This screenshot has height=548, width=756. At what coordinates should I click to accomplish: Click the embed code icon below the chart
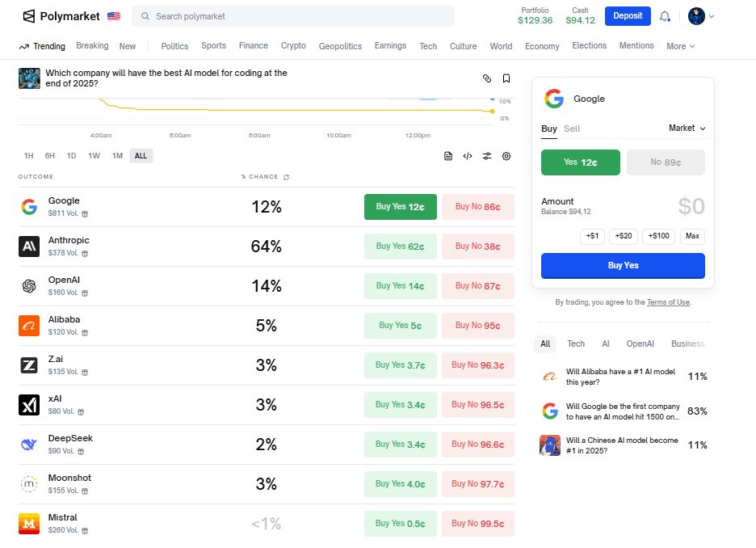coord(468,156)
